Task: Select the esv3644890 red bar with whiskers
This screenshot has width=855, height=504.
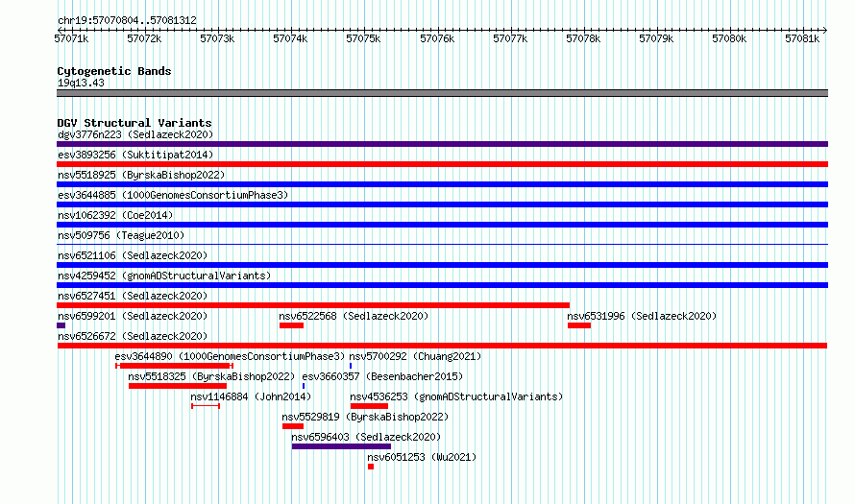Action: (175, 366)
